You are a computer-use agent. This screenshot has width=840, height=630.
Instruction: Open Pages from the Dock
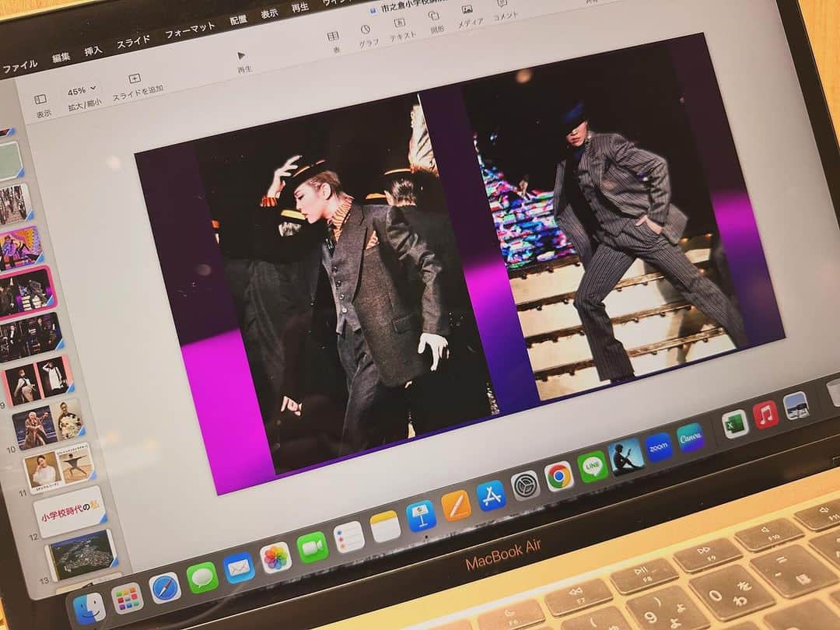457,506
